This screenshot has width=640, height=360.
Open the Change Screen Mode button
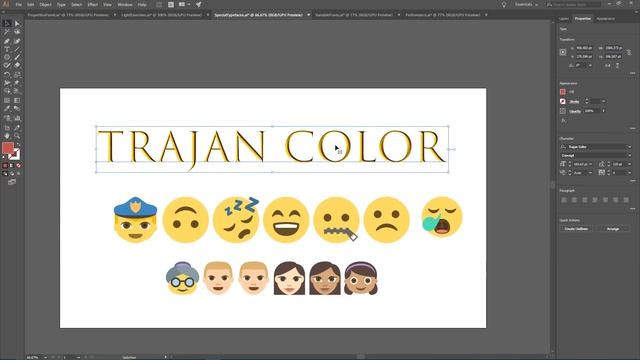[12, 182]
